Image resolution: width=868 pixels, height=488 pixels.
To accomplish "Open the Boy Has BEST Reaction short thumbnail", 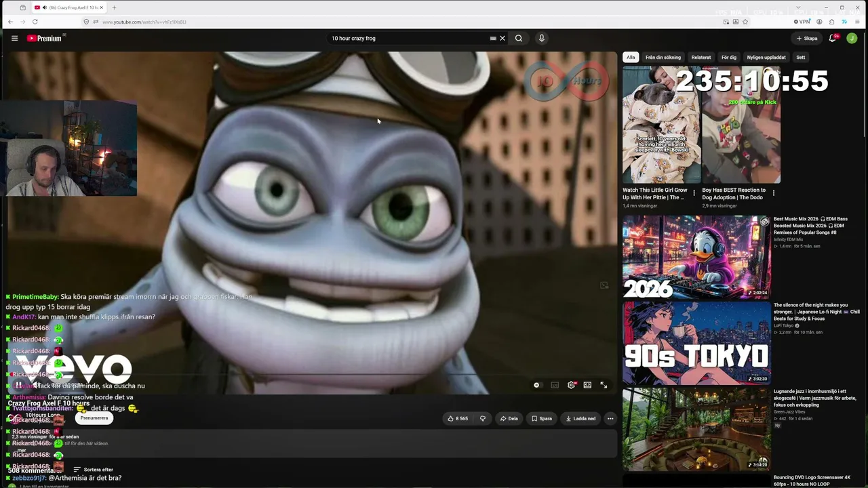I will pos(741,125).
